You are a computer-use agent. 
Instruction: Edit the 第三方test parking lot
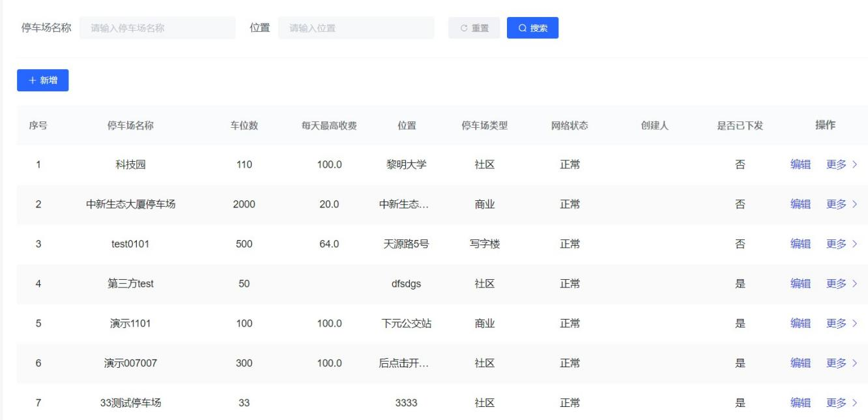click(x=800, y=284)
